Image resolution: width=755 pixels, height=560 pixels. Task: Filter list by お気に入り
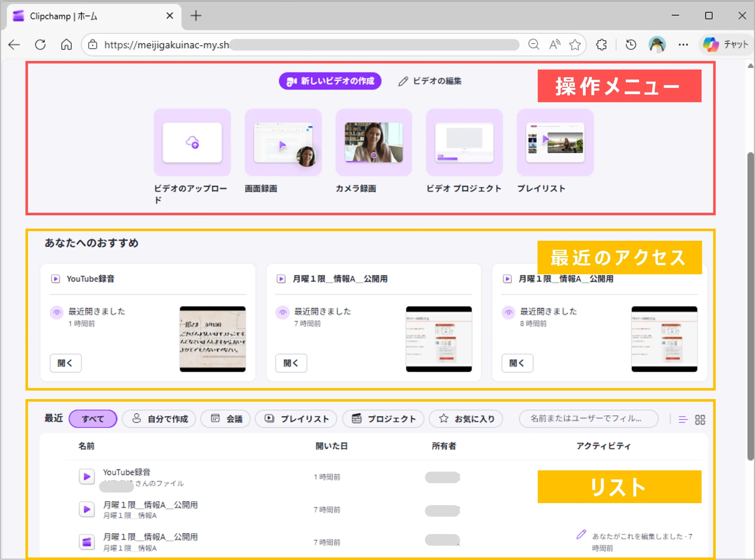click(466, 419)
